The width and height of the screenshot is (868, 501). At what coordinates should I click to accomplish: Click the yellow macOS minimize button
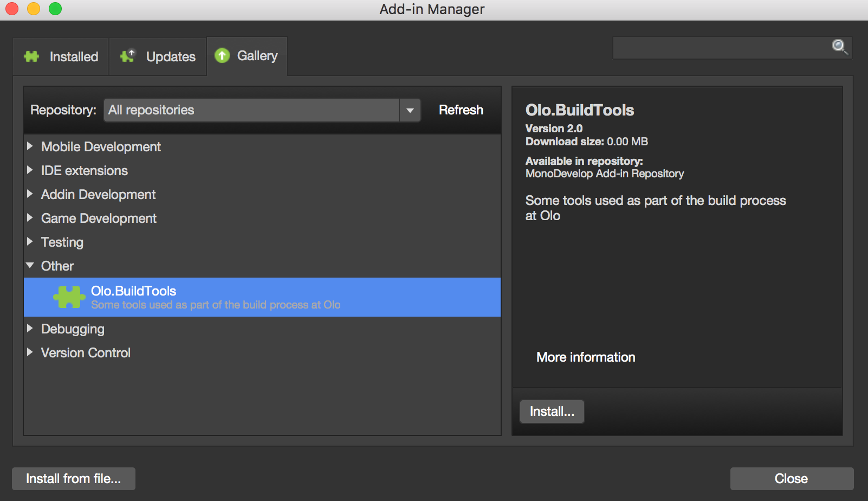coord(34,9)
